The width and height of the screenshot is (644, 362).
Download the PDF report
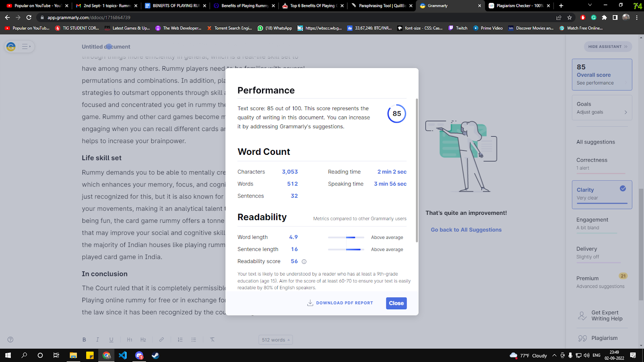coord(340,303)
